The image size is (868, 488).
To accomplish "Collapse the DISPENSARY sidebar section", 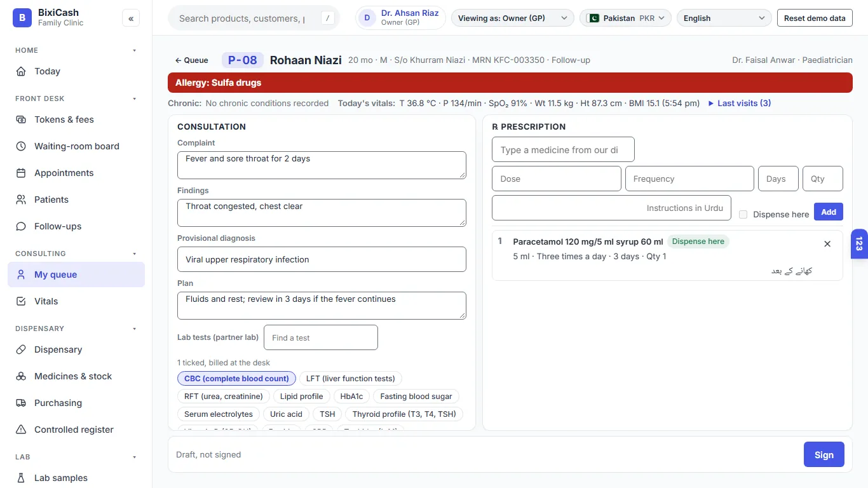I will point(76,329).
